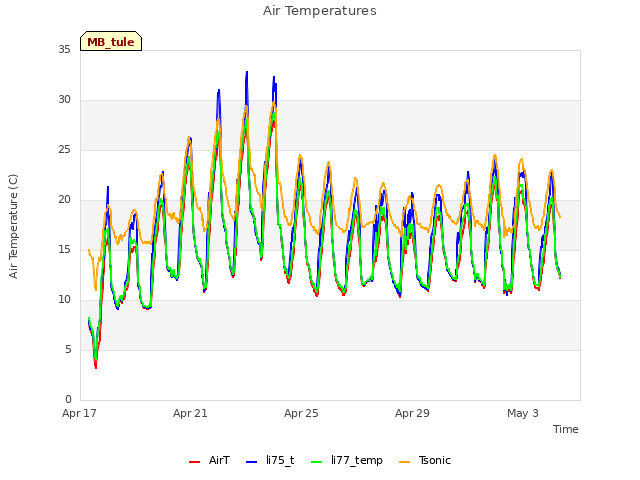
Task: Click the 35 y-axis tick label
Action: 64,49
